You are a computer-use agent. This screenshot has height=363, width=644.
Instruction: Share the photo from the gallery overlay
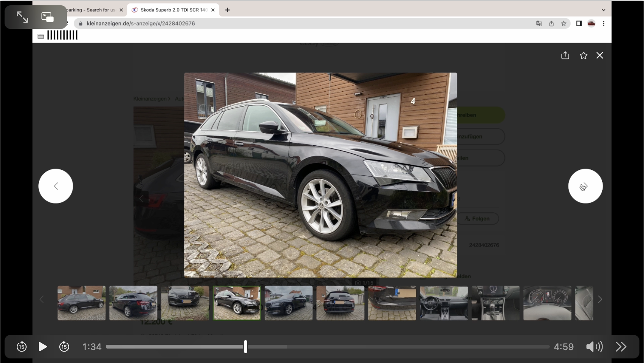pyautogui.click(x=565, y=56)
